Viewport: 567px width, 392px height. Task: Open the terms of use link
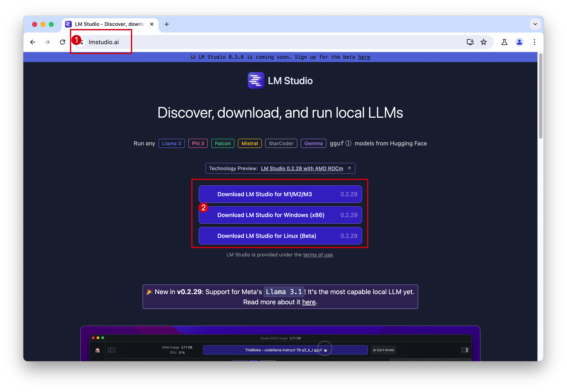pyautogui.click(x=317, y=255)
